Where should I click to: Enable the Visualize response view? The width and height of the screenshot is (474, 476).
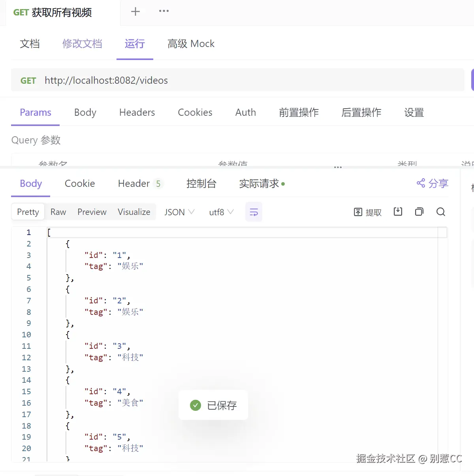click(134, 212)
